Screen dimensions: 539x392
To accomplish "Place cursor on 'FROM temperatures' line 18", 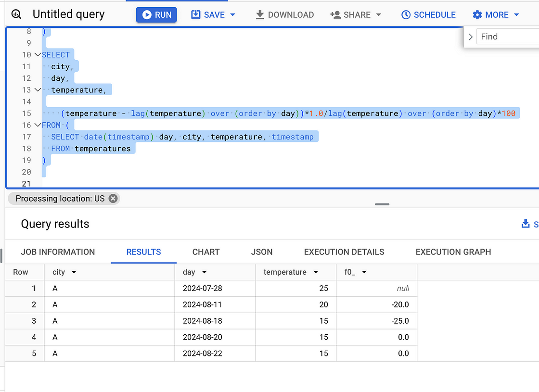I will point(91,149).
